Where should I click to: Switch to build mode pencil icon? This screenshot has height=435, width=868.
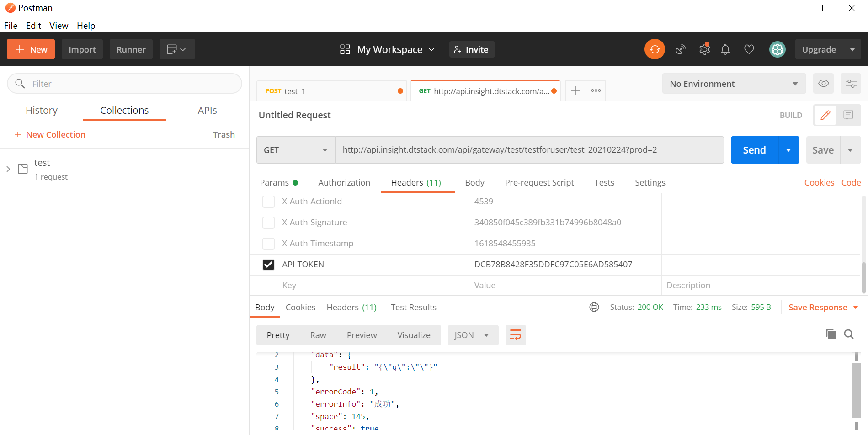click(825, 115)
